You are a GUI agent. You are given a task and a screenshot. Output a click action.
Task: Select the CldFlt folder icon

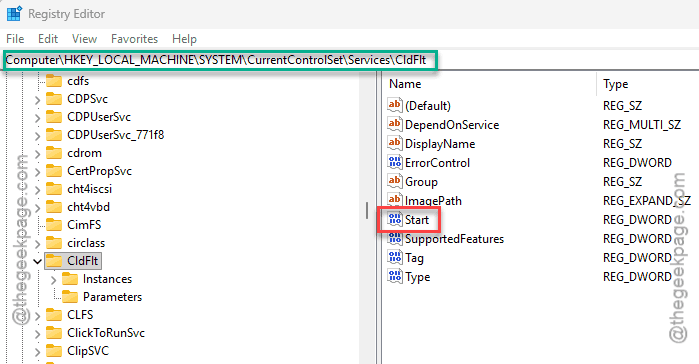(x=54, y=261)
